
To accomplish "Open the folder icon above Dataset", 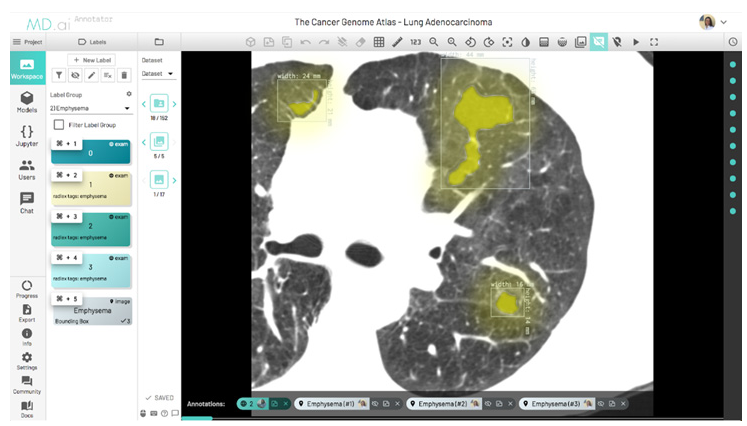I will (159, 42).
